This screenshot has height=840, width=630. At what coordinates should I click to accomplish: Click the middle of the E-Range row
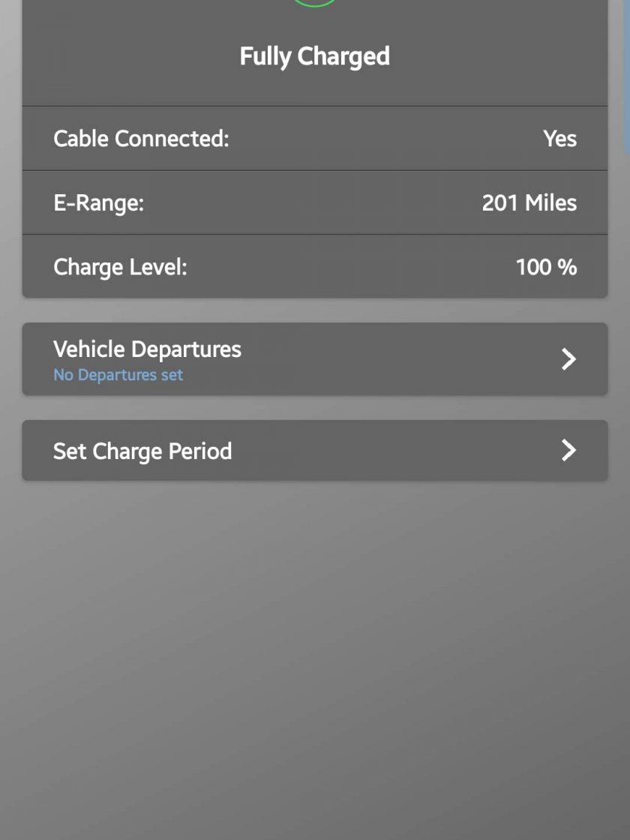315,202
